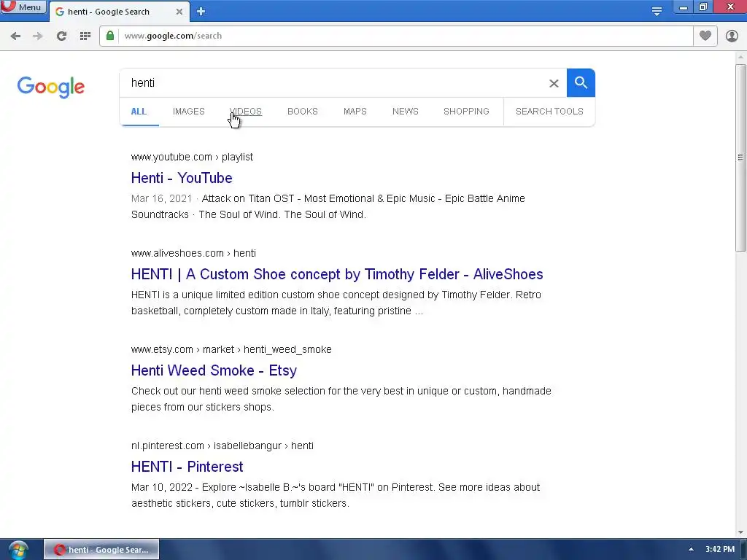Open the Henti - YouTube result
Screen dimensions: 747x560
(182, 178)
